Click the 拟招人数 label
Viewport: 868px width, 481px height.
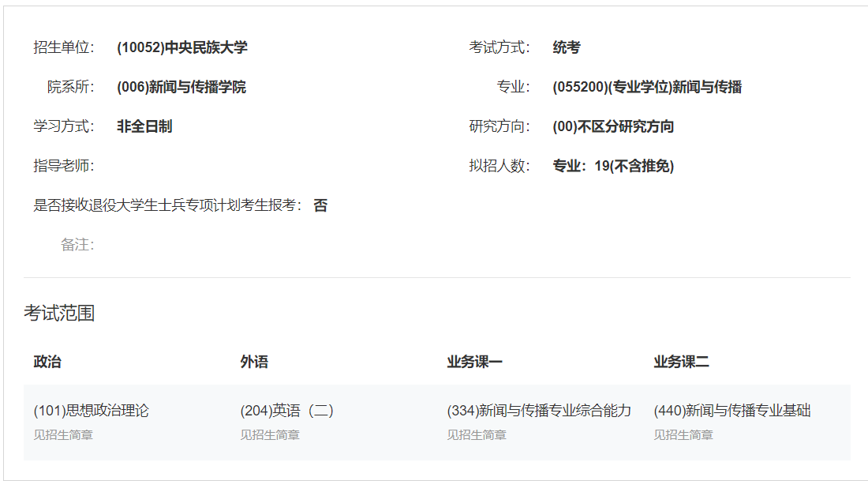tap(499, 166)
